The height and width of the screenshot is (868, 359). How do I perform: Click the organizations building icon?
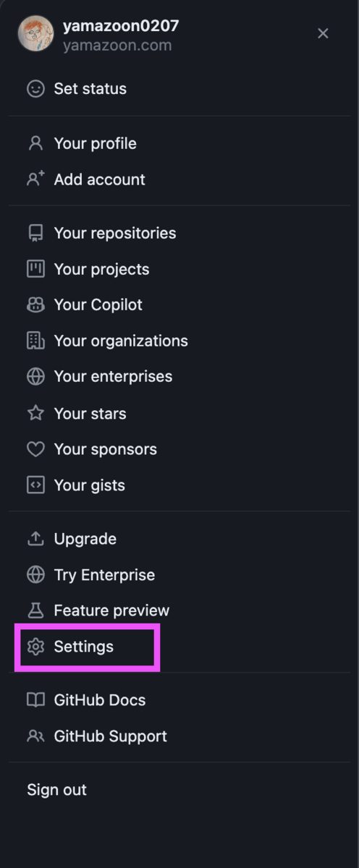coord(35,341)
